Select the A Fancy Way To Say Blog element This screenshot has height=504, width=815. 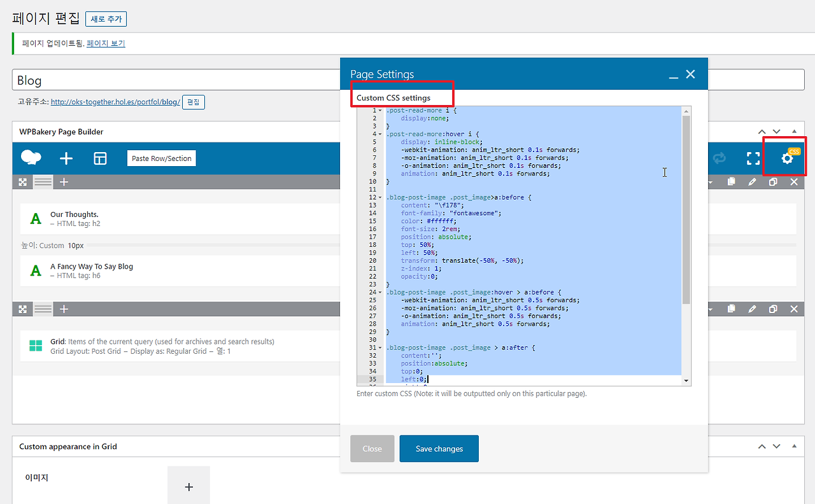(408, 271)
